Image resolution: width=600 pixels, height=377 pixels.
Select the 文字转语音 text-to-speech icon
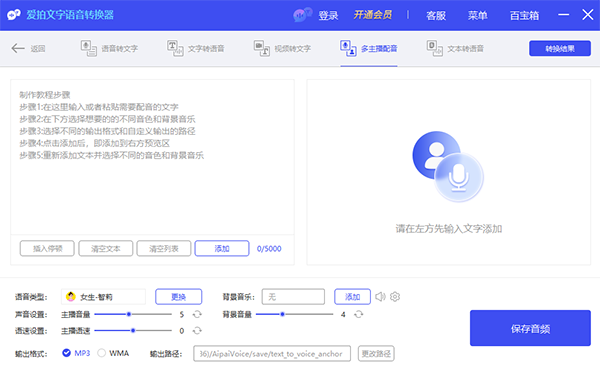pyautogui.click(x=175, y=49)
